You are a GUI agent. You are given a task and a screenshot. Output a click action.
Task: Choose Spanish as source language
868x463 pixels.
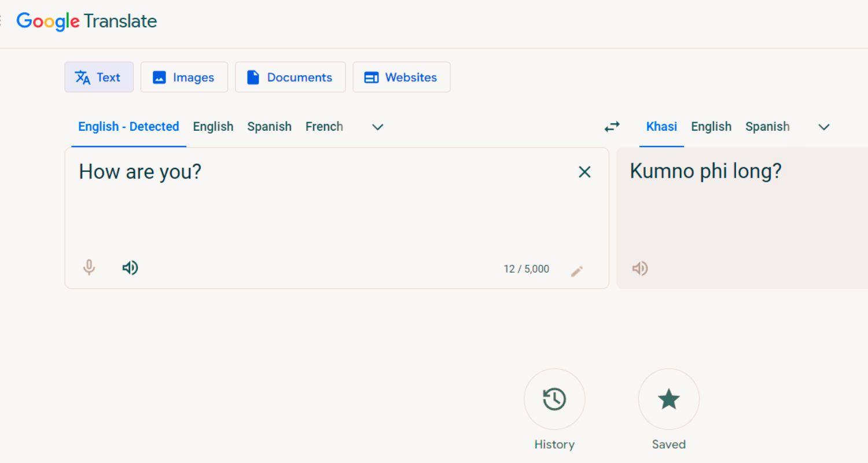[x=269, y=127]
